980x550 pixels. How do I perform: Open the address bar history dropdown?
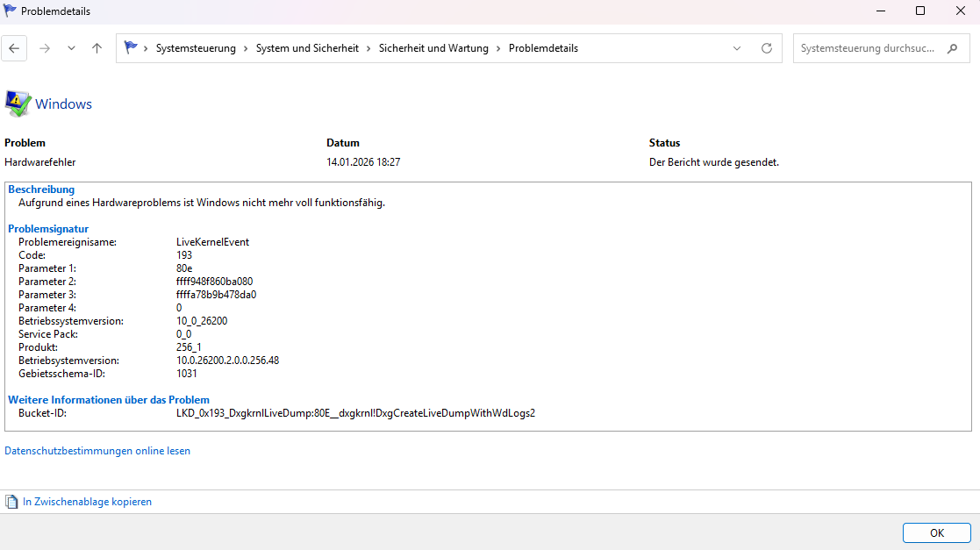pos(737,48)
